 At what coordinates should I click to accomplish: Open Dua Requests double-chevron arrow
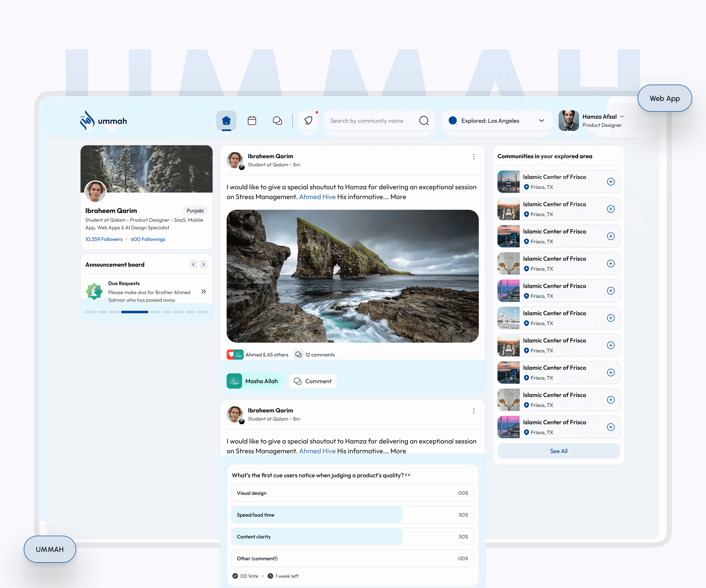pos(203,291)
